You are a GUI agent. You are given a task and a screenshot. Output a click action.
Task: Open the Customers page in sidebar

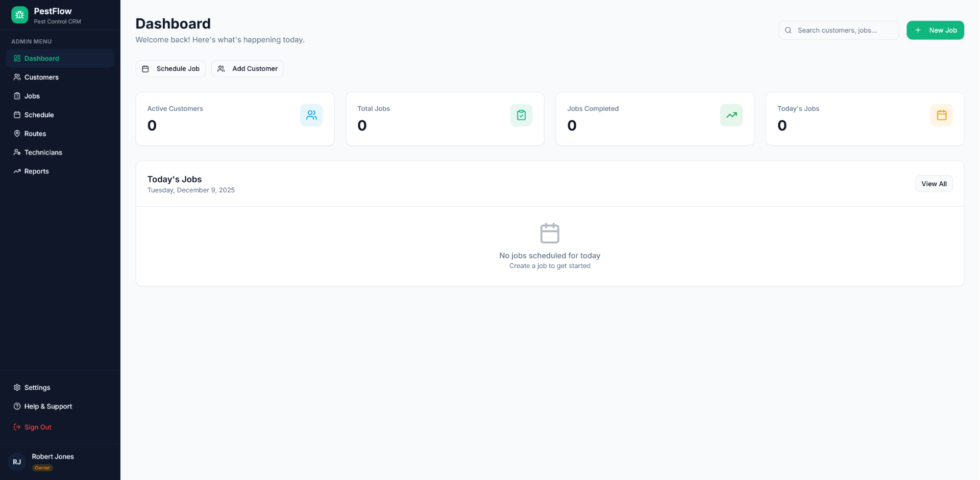click(60, 77)
